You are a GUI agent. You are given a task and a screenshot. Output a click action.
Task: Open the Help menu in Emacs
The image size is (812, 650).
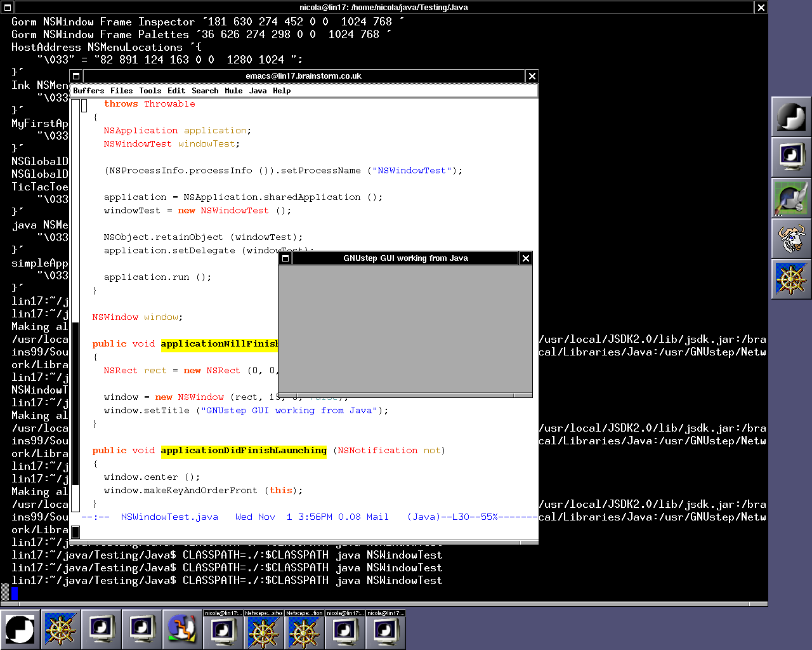(x=282, y=91)
